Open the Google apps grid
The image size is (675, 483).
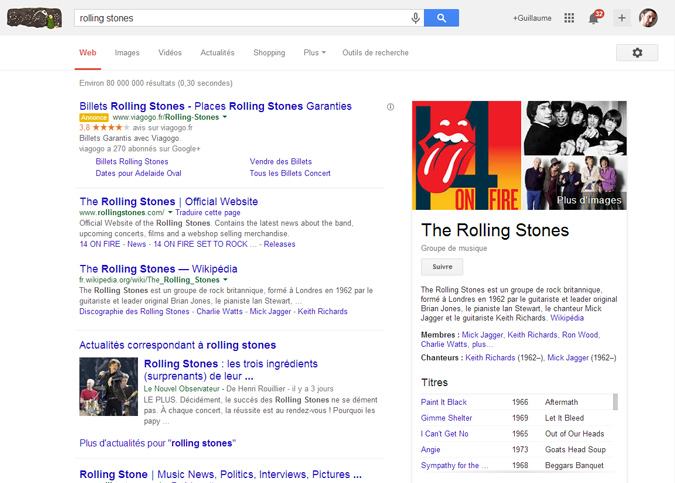pos(569,18)
